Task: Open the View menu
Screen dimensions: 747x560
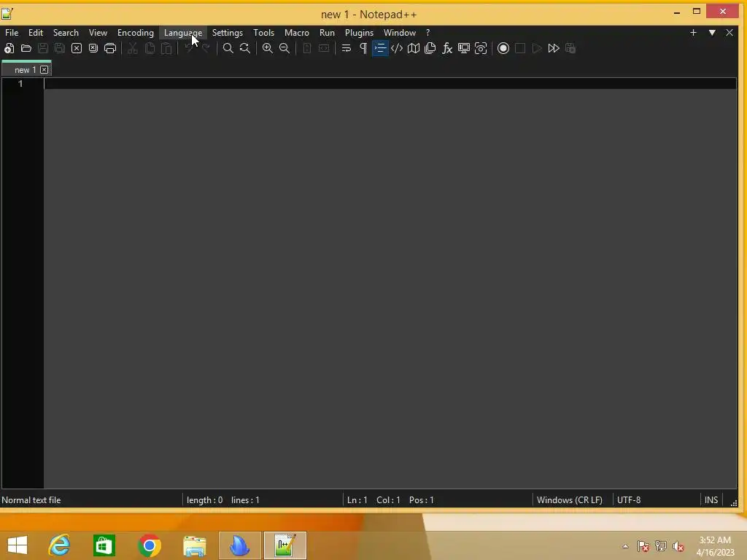Action: (98, 32)
